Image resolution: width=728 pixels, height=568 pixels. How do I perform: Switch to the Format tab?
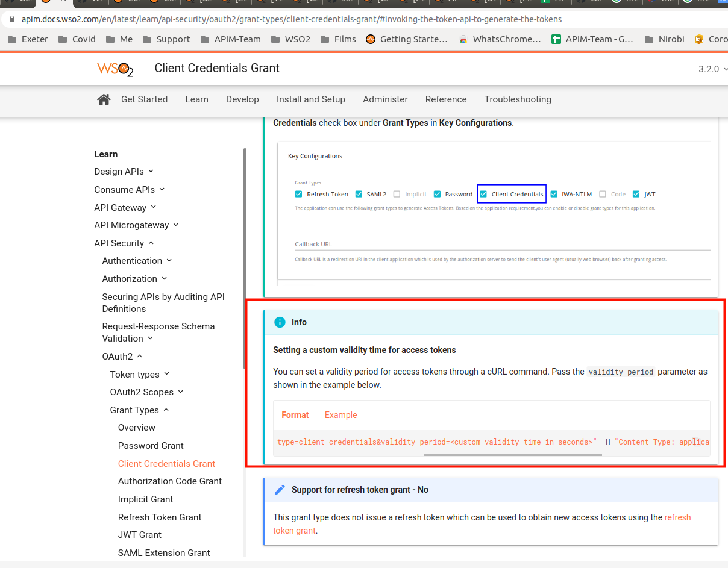295,415
